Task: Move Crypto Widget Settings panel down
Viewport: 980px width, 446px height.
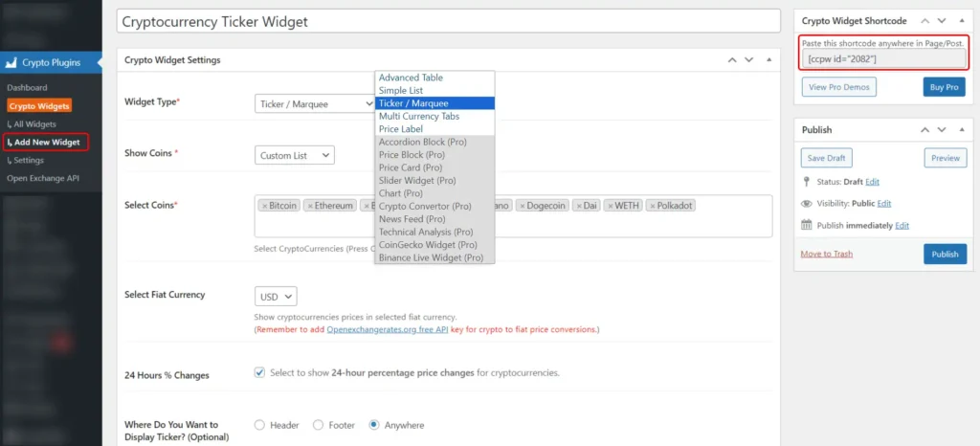Action: click(x=749, y=60)
